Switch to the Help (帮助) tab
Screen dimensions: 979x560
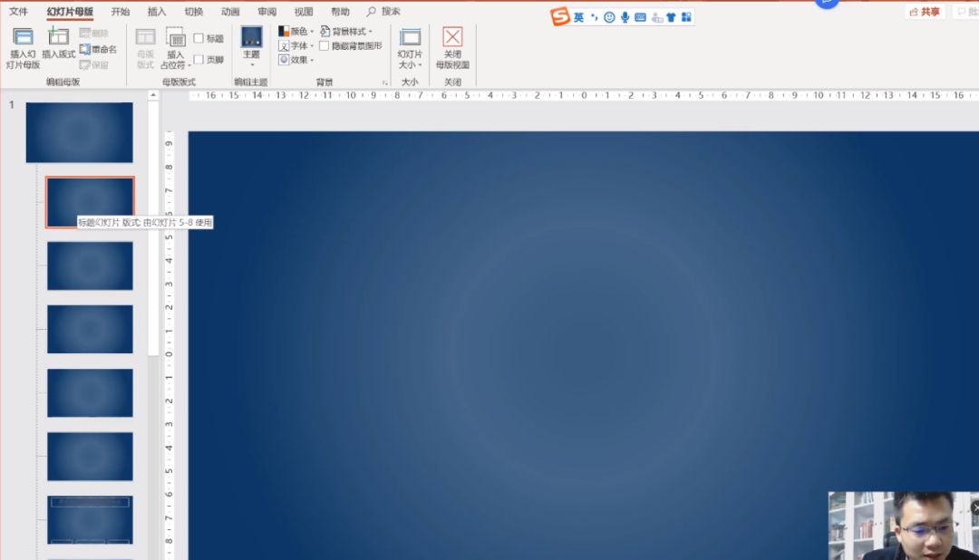[340, 11]
